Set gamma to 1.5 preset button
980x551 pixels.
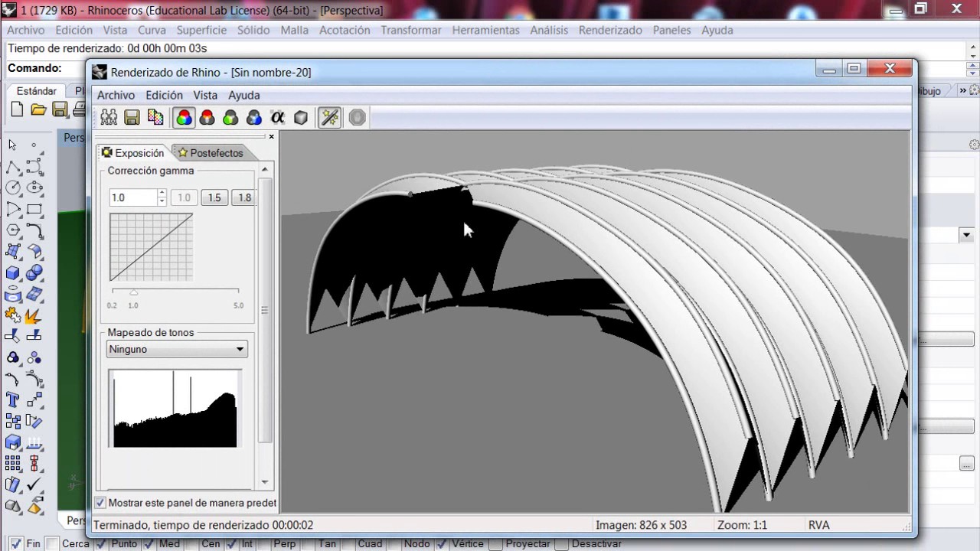(214, 197)
